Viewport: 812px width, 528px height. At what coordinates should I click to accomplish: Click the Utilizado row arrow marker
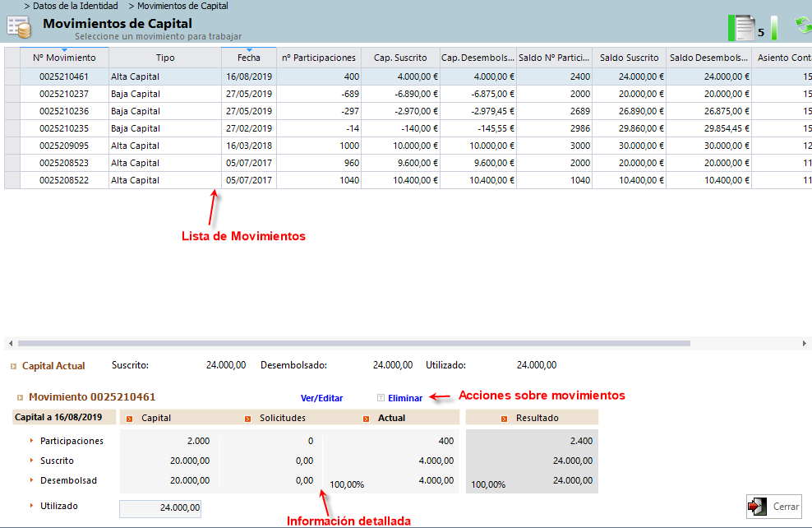click(31, 506)
